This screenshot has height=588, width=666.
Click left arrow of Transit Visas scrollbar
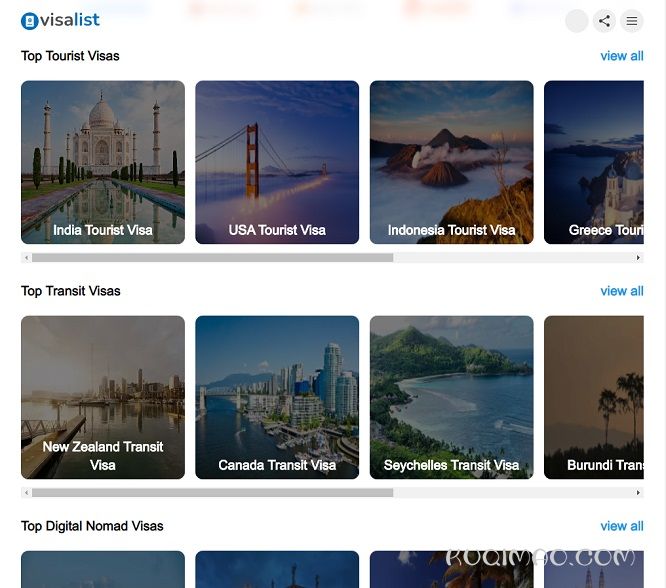pyautogui.click(x=26, y=493)
